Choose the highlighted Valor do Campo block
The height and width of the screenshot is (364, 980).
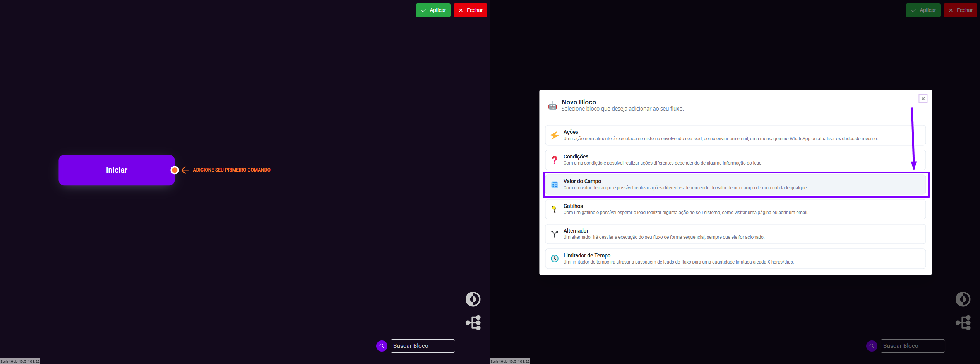(x=735, y=185)
